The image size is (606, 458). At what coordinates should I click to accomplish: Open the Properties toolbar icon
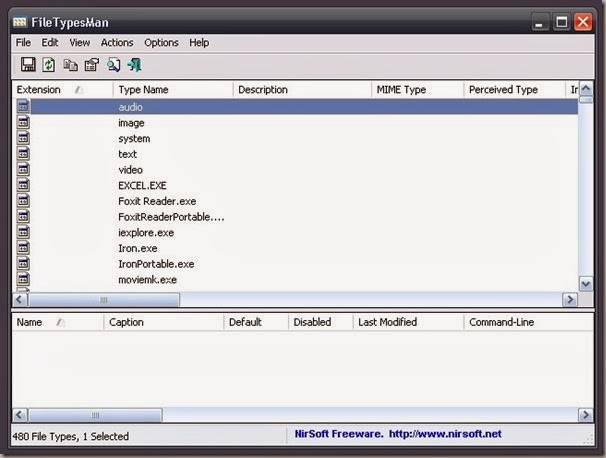pos(92,65)
